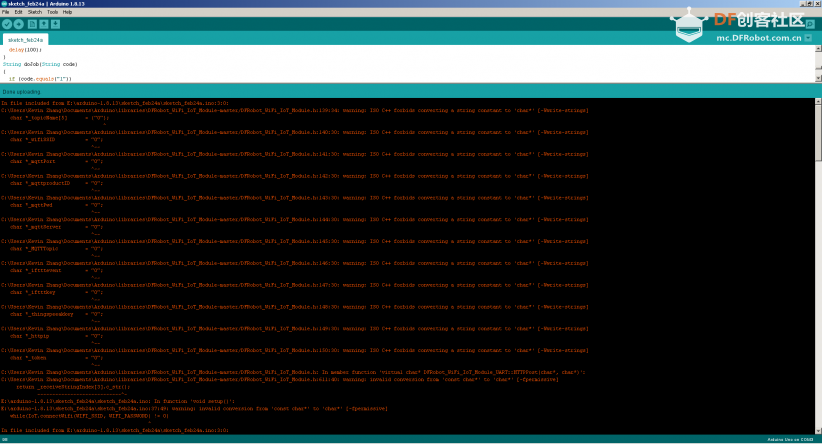This screenshot has height=444, width=822.
Task: Click the console line 'char *_mqttPort'
Action: click(x=56, y=161)
